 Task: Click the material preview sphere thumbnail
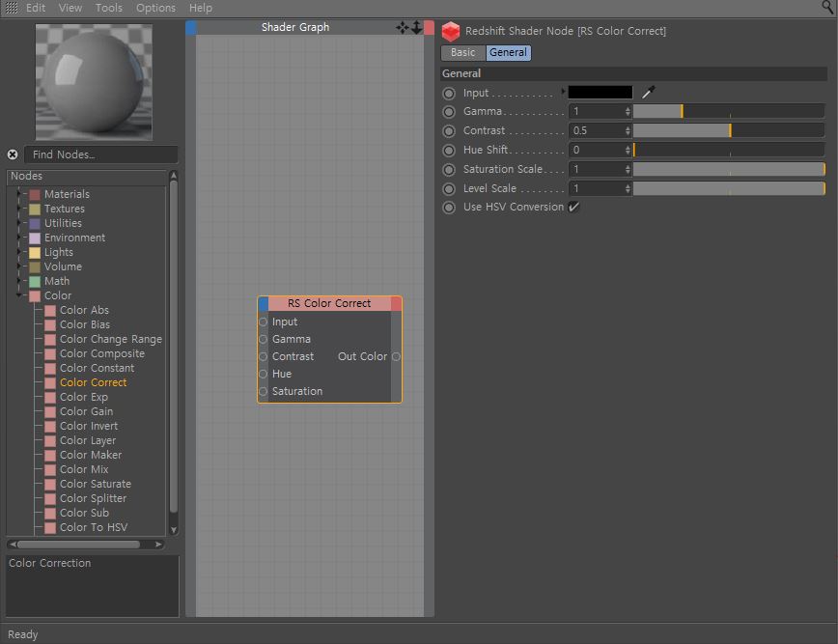point(94,82)
